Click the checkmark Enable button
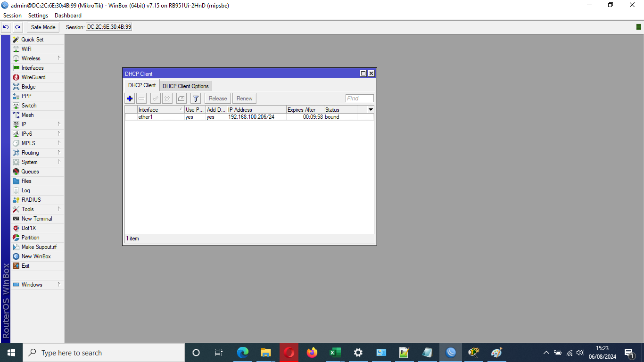The height and width of the screenshot is (362, 644). pos(155,99)
